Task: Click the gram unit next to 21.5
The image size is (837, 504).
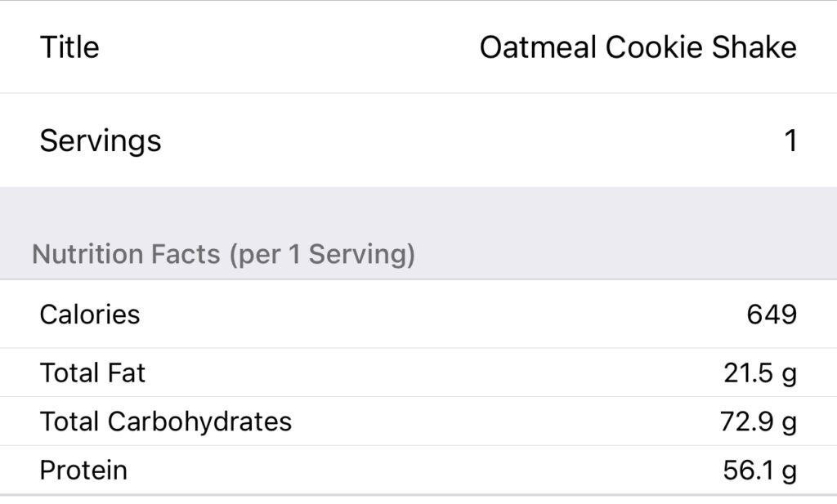Action: 789,375
